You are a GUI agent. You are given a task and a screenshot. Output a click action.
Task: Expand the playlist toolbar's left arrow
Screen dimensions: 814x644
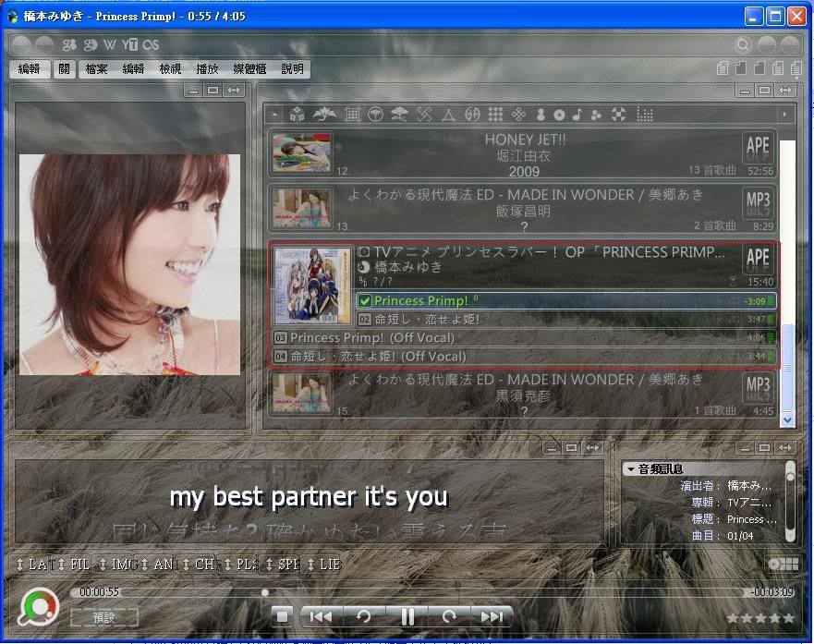coord(273,115)
